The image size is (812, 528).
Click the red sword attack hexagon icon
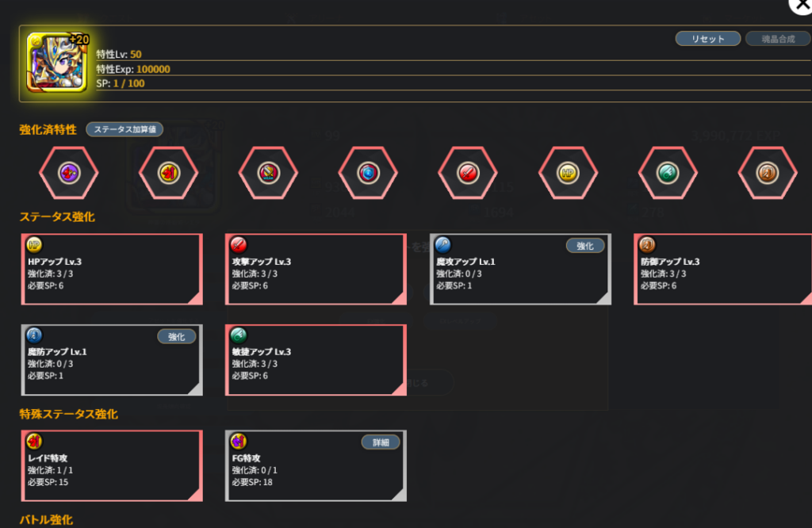[468, 173]
